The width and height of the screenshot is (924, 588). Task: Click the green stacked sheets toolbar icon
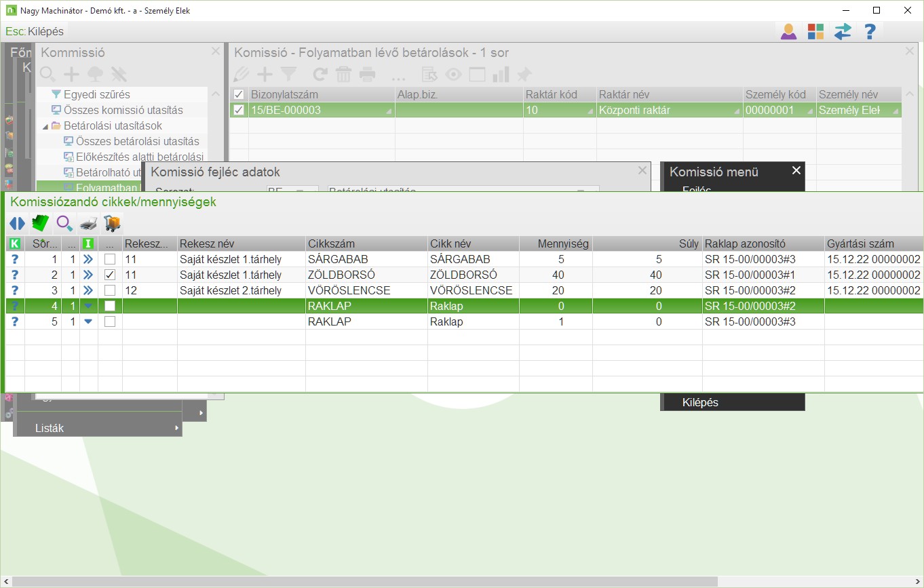[x=41, y=223]
